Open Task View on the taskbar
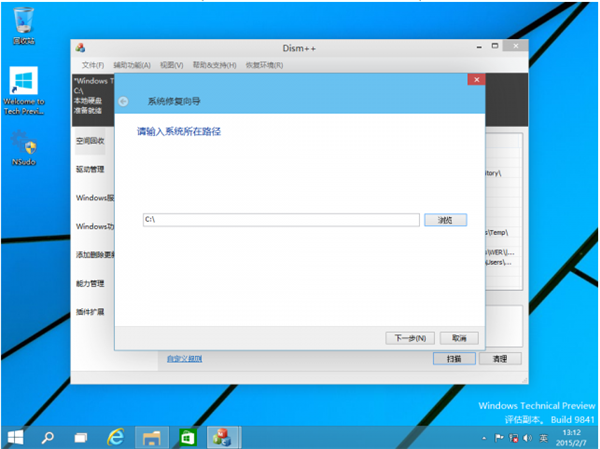 pos(81,437)
